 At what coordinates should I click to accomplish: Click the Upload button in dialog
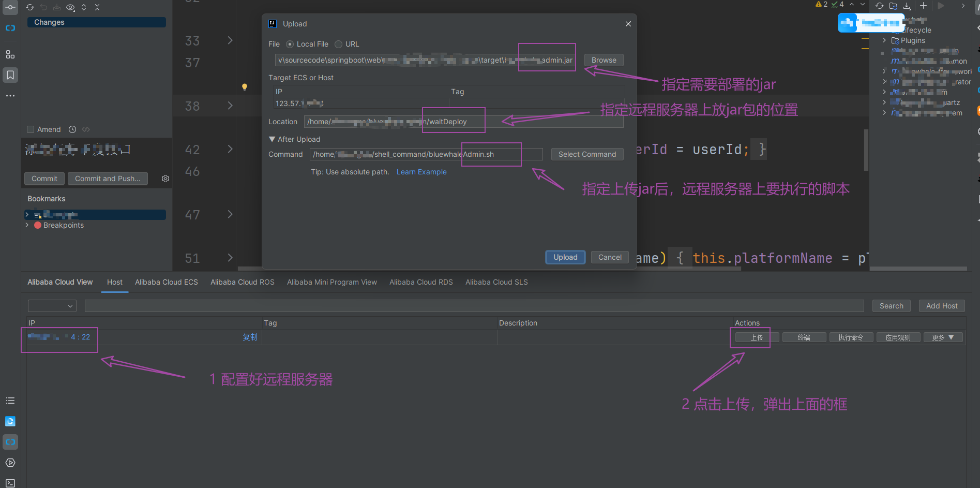coord(565,257)
